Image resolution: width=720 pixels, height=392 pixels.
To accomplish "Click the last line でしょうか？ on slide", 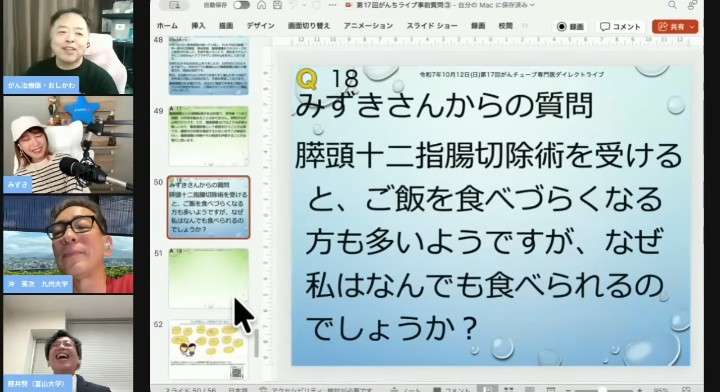I will pyautogui.click(x=393, y=328).
